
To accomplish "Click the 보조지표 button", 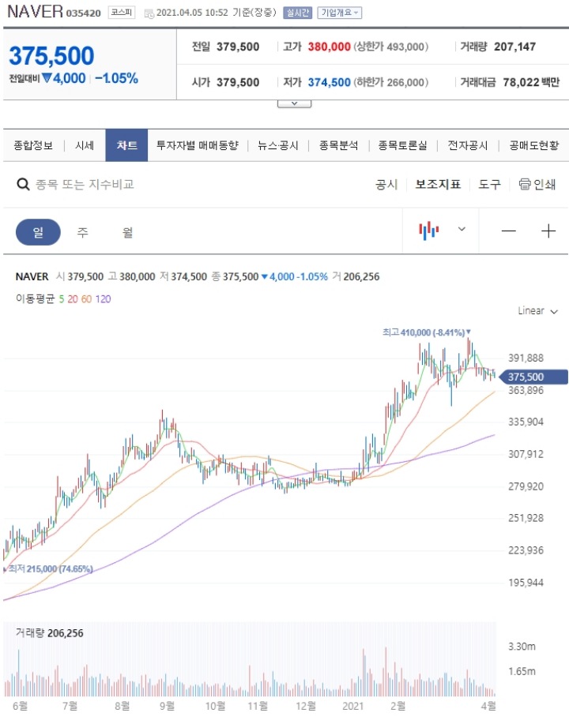I will 438,184.
